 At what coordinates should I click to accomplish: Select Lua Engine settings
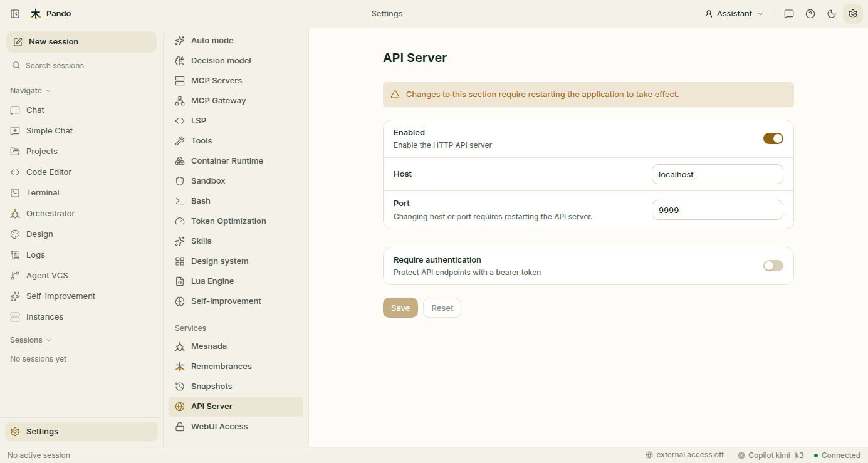[236, 281]
